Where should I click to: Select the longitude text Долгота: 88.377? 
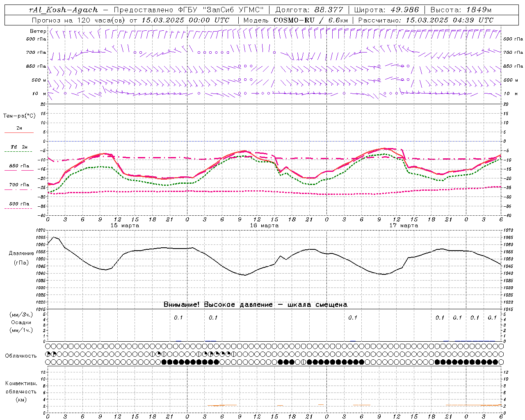point(309,10)
